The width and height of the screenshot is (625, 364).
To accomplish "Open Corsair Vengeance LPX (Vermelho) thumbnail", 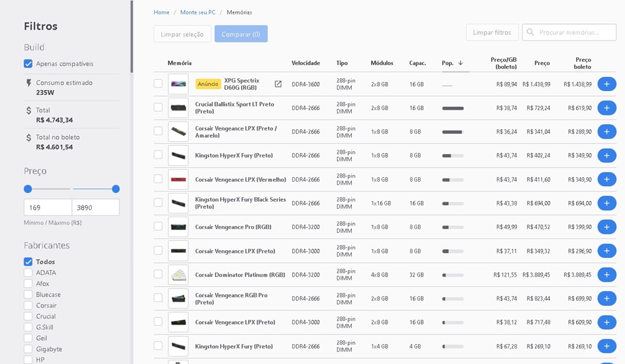I will tap(178, 179).
